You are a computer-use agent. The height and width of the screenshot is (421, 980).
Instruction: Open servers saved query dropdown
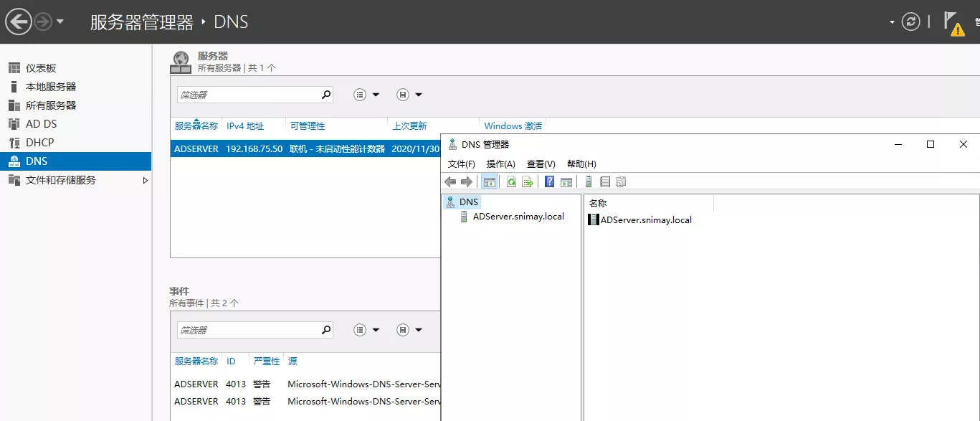click(409, 95)
